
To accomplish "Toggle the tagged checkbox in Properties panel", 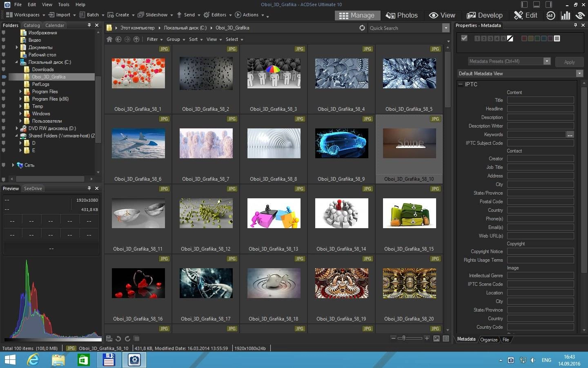I will tap(464, 38).
